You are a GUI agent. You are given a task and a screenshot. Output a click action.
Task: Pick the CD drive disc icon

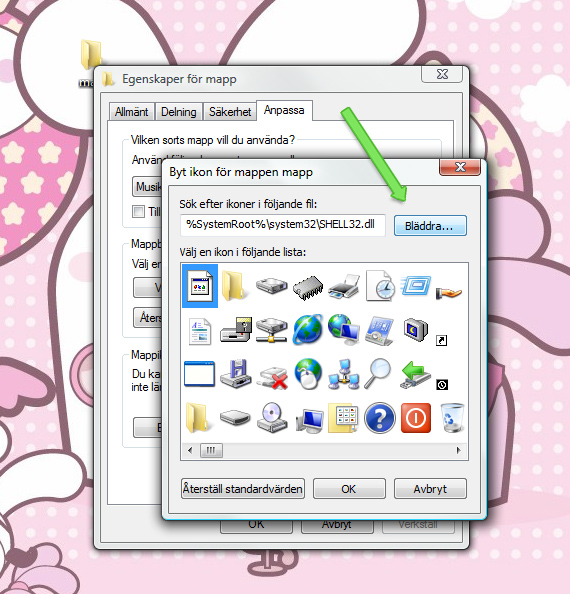tap(272, 418)
